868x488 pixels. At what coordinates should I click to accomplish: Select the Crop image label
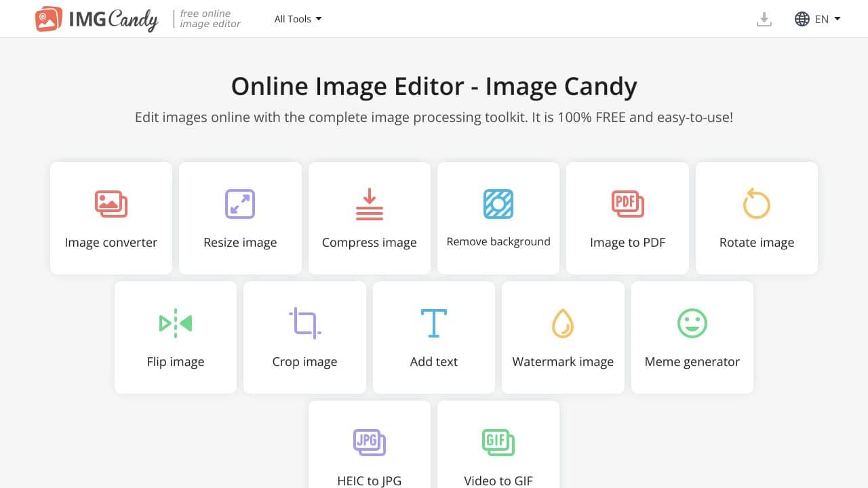tap(305, 362)
